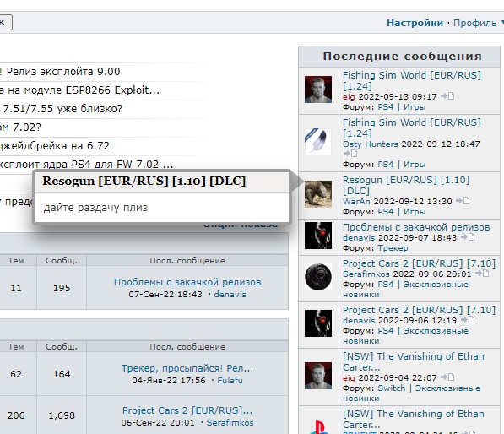
Task: Open Проблемы с закачкой релизов in sidebar
Action: [416, 227]
